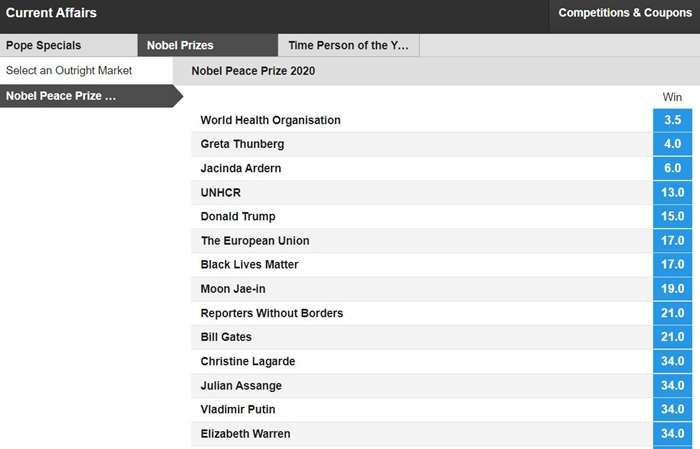Screen dimensions: 700x449
Task: Add Black Lives Matter 17.0 to betslip
Action: click(x=672, y=265)
